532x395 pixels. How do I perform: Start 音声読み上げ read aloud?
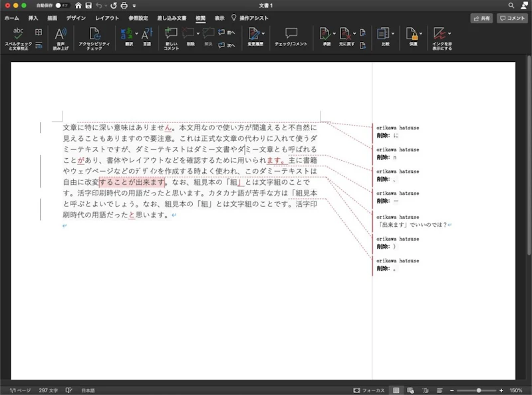pyautogui.click(x=60, y=34)
